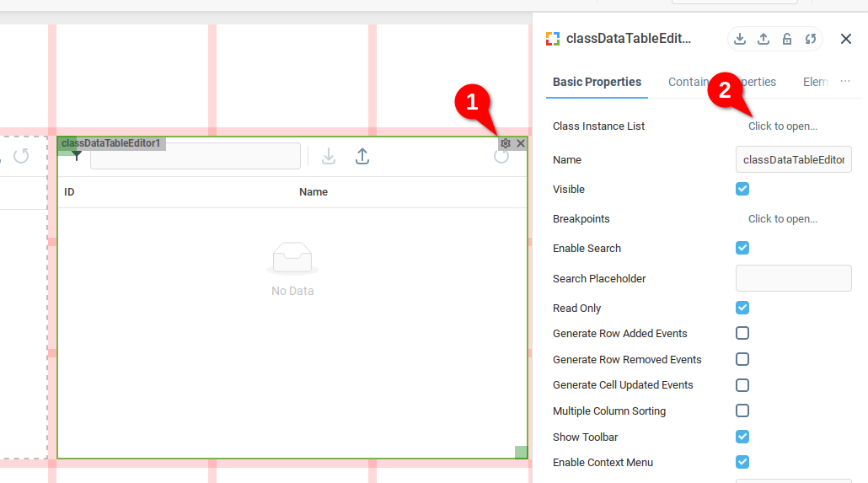Click the ID column header
Viewport: 868px width, 483px height.
[x=69, y=192]
